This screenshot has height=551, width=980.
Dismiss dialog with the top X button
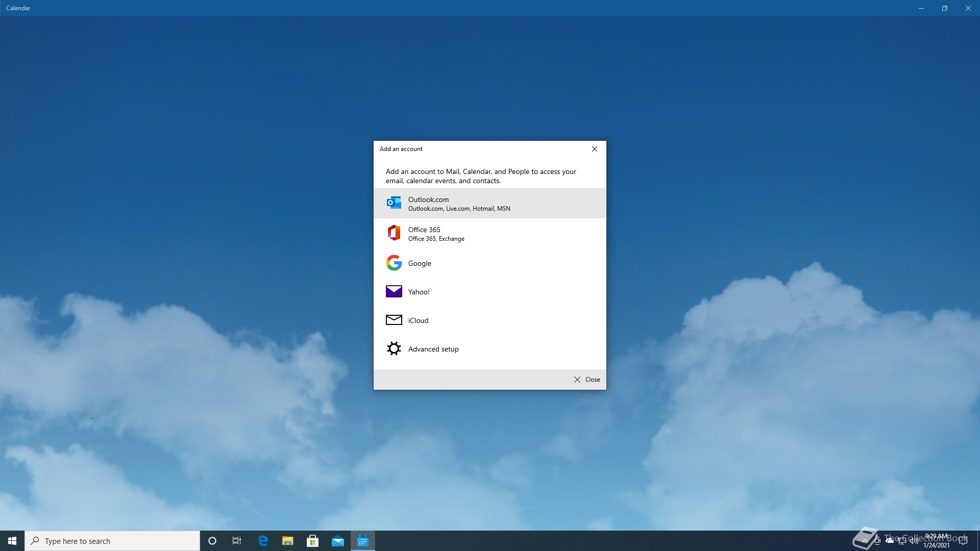tap(595, 149)
